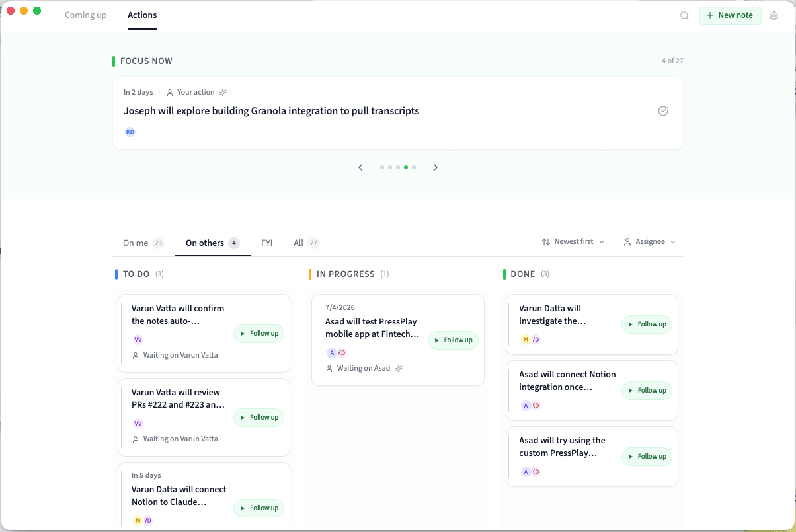Click the VV avatar on notes auto-confirm card
The width and height of the screenshot is (796, 532).
click(x=138, y=340)
